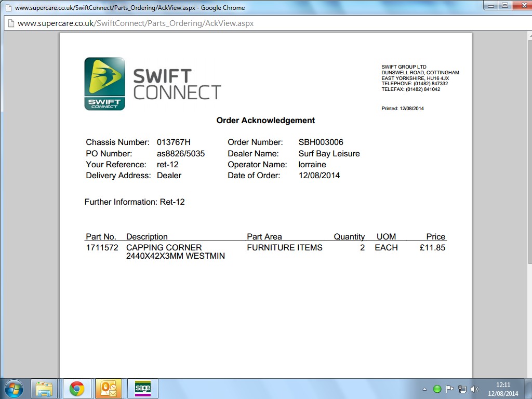Open the Windows Start menu orb
This screenshot has height=399, width=532.
click(x=14, y=389)
